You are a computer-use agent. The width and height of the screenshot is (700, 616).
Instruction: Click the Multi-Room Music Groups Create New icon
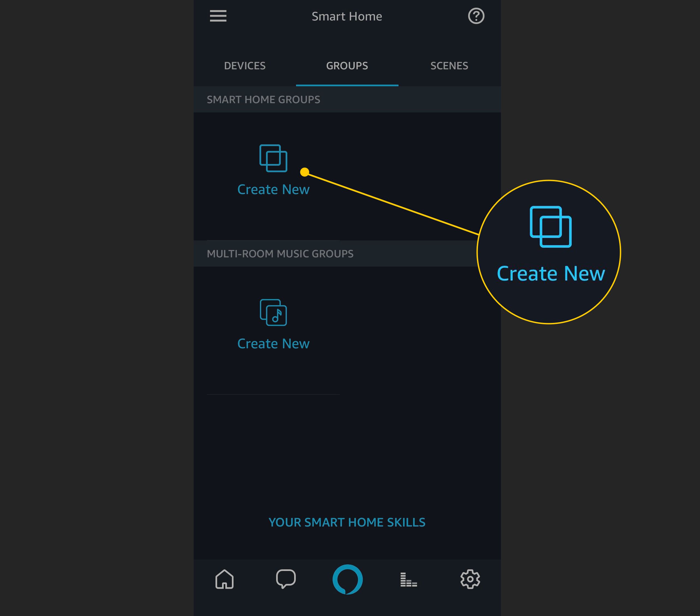point(273,312)
